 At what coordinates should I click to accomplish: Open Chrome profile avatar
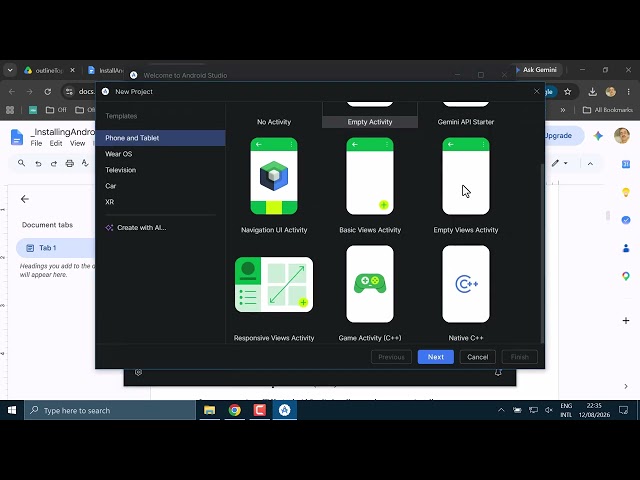point(611,92)
